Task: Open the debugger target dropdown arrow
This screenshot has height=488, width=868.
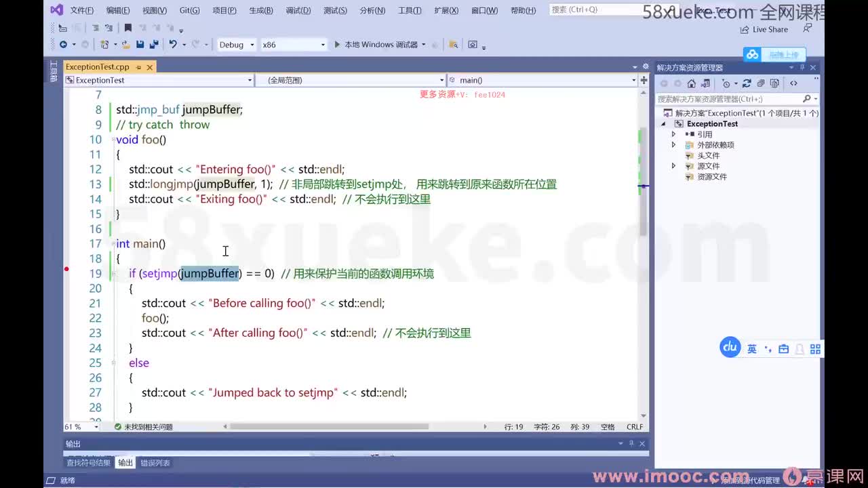Action: [424, 45]
